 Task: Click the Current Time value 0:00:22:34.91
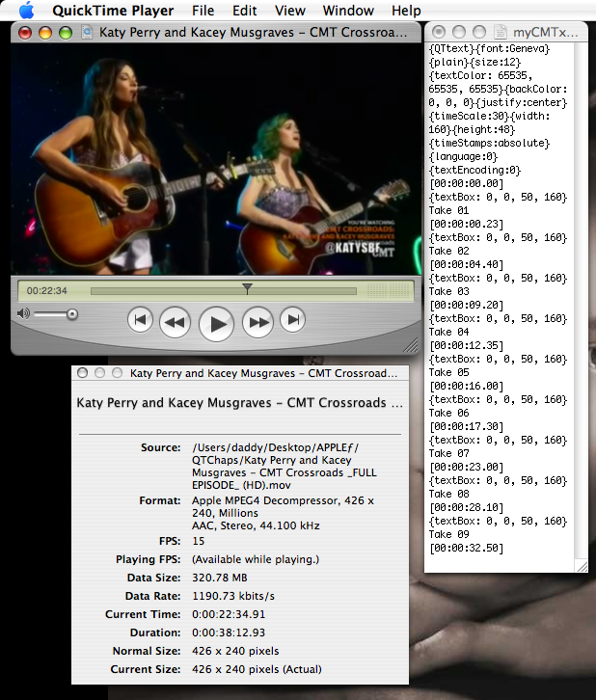tap(229, 614)
